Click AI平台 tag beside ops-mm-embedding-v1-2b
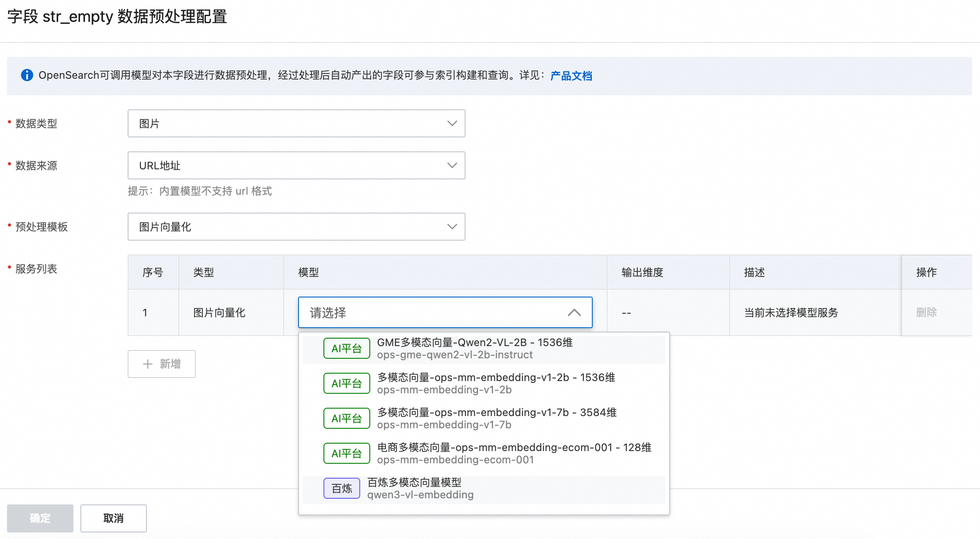The image size is (980, 539). [x=347, y=383]
